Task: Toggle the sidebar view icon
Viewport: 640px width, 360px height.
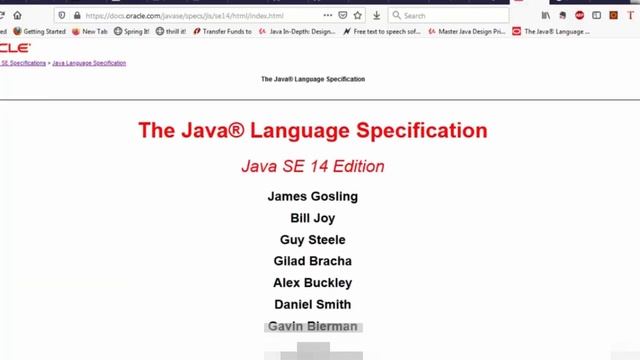Action: (x=596, y=16)
